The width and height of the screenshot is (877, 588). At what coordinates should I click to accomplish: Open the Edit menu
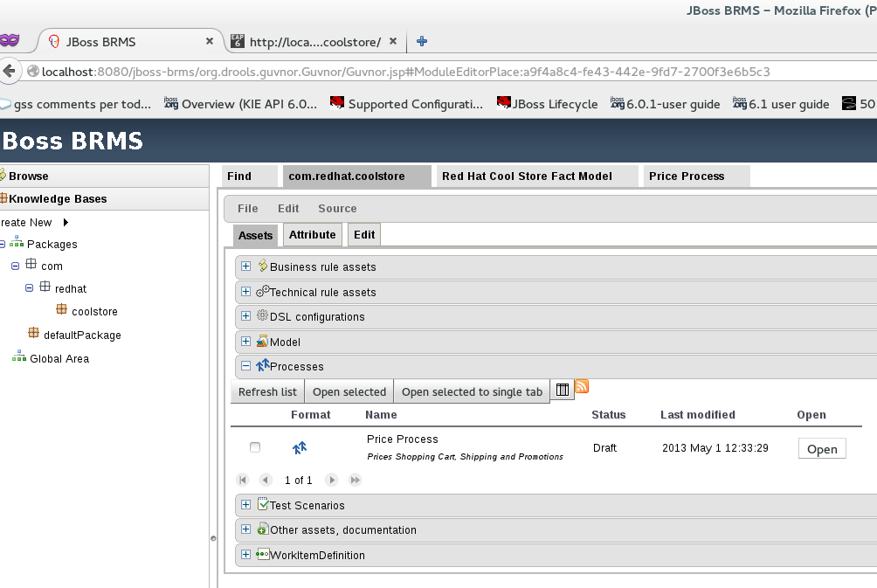pyautogui.click(x=288, y=208)
